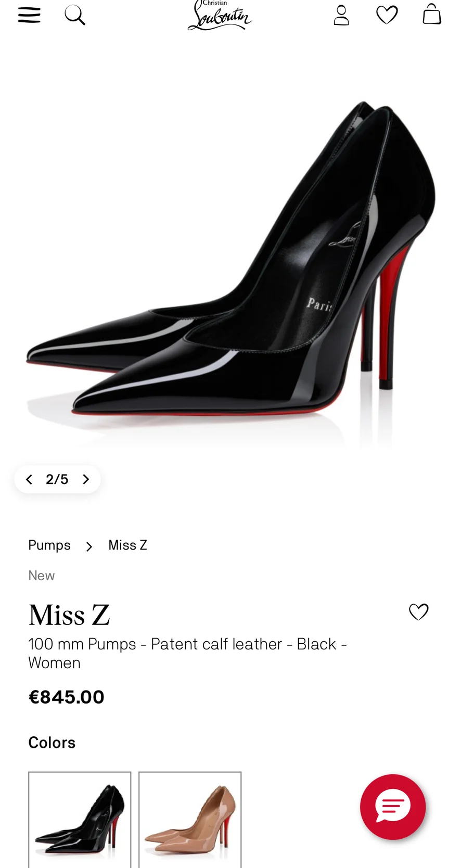The height and width of the screenshot is (868, 461).
Task: Open the search magnifier icon
Action: point(75,15)
